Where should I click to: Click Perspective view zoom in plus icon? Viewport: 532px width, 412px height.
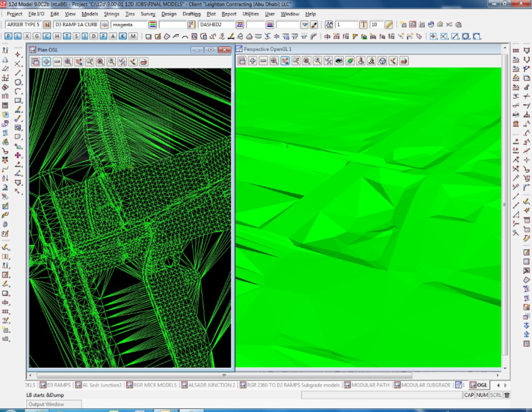coord(253,61)
